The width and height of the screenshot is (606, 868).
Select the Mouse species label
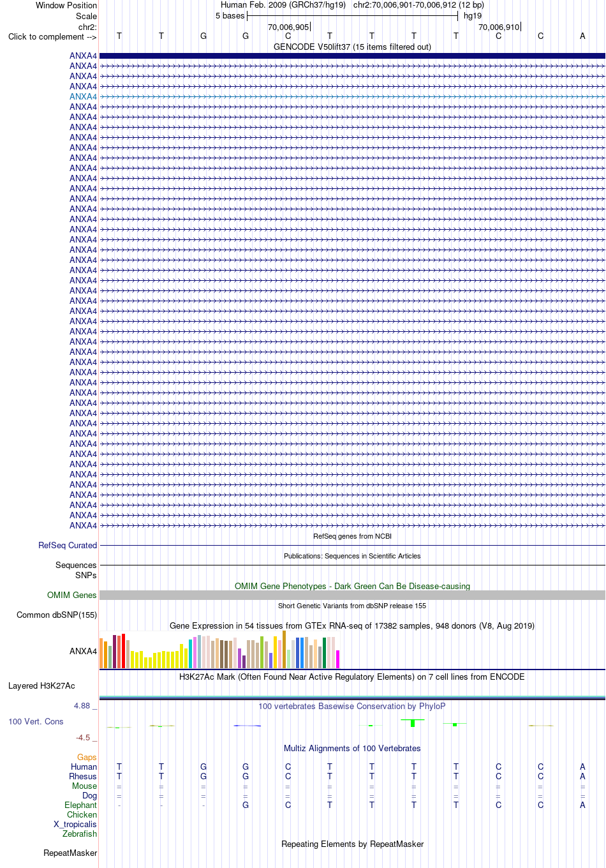(84, 786)
